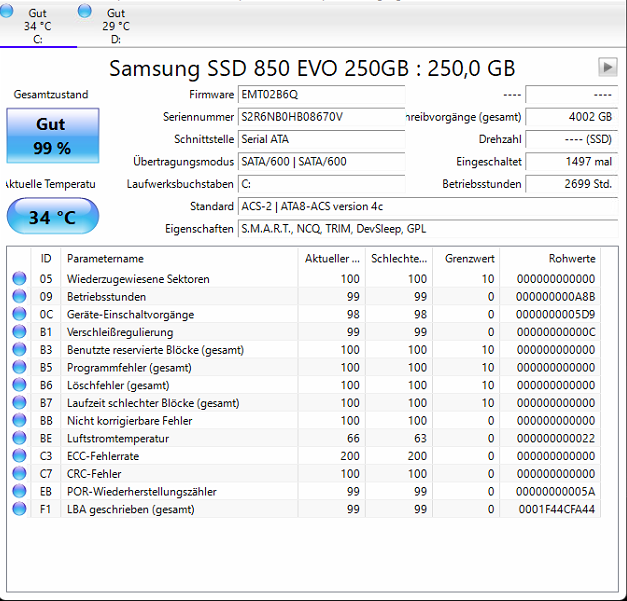Click current value 200 for ECC-Fehlerrate
The image size is (627, 601).
(350, 456)
